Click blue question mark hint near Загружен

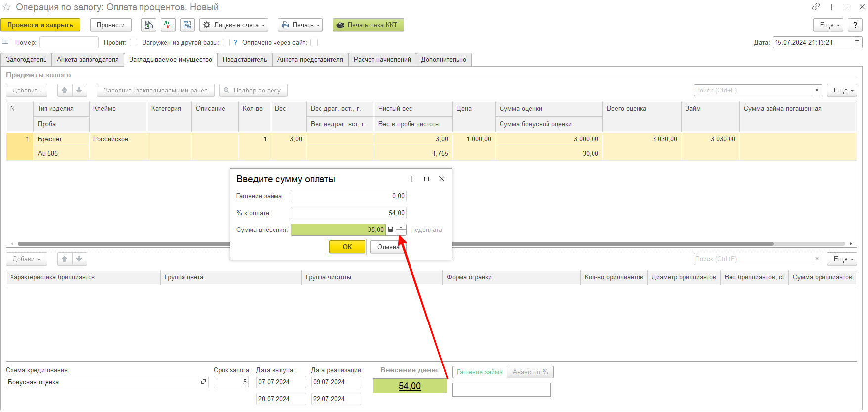235,42
